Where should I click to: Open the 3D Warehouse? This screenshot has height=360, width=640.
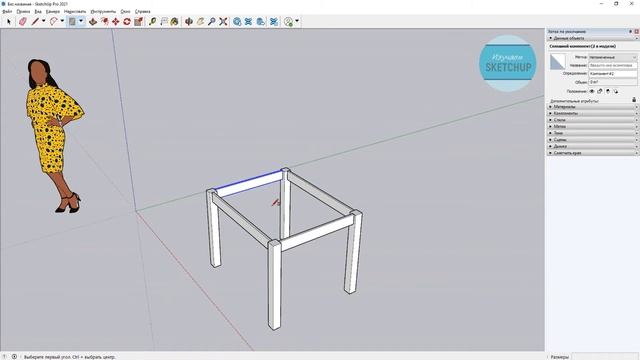(237, 22)
